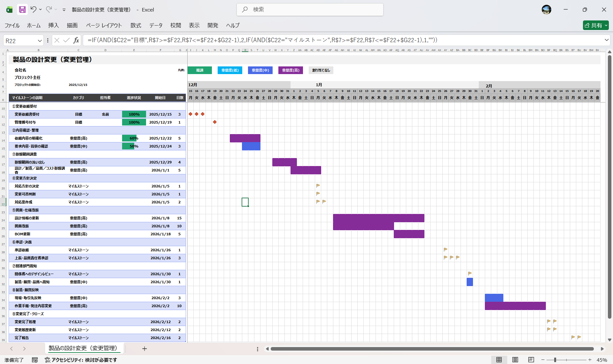Click the cancel formula X icon
The width and height of the screenshot is (613, 364).
[57, 40]
